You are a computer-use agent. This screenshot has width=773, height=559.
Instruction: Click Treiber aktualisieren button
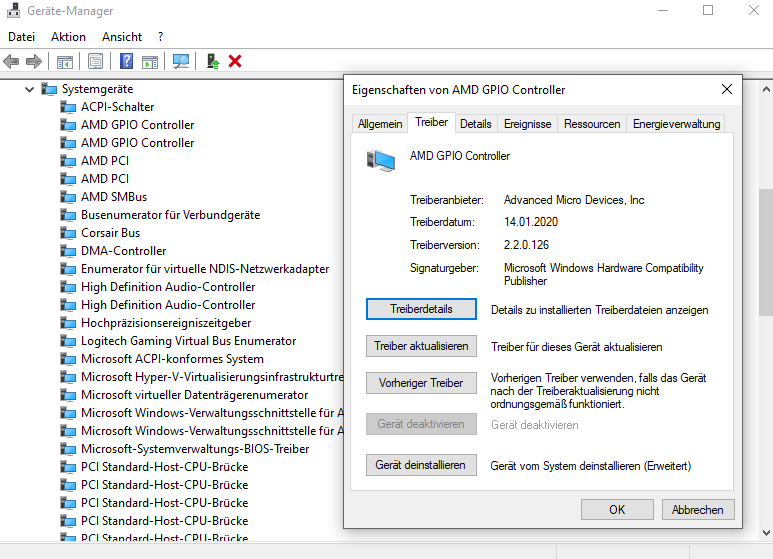[422, 346]
